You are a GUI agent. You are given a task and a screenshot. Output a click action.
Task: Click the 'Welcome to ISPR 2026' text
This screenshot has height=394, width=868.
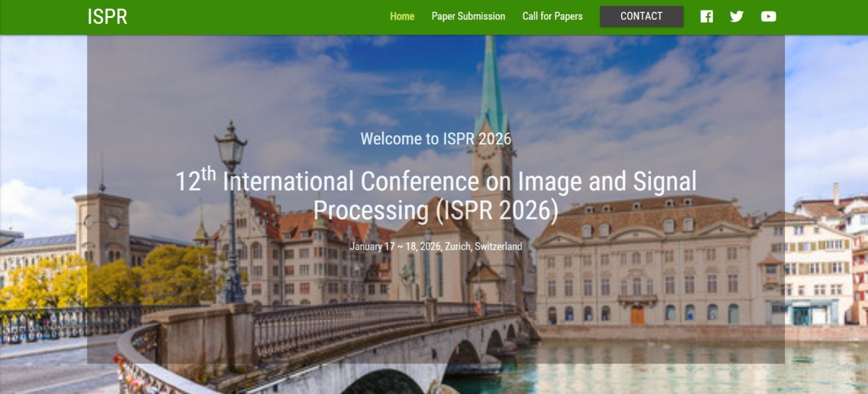[436, 138]
